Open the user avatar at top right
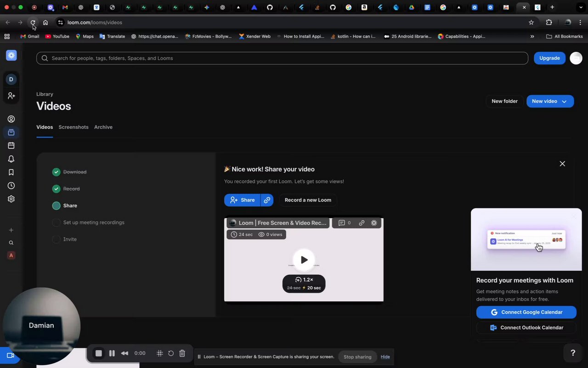Screen dimensions: 588x368 pos(576,58)
